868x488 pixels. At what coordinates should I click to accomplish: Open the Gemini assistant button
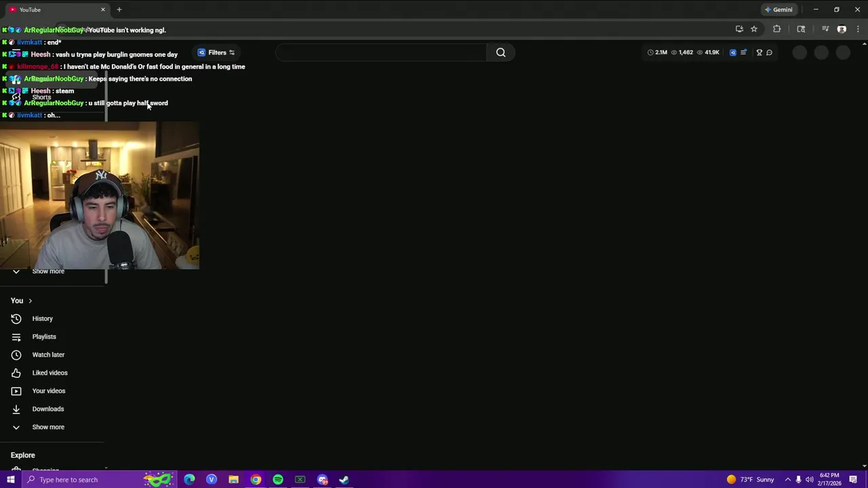[778, 9]
